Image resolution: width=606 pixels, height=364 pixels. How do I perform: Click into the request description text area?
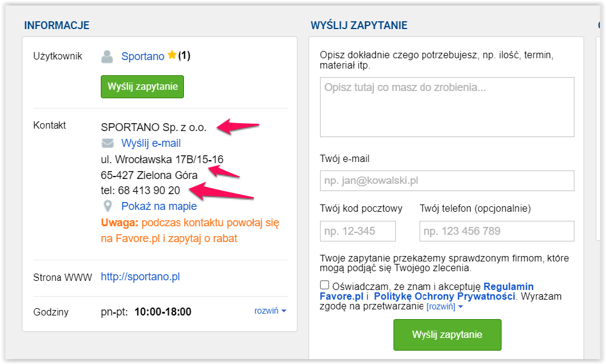[447, 107]
